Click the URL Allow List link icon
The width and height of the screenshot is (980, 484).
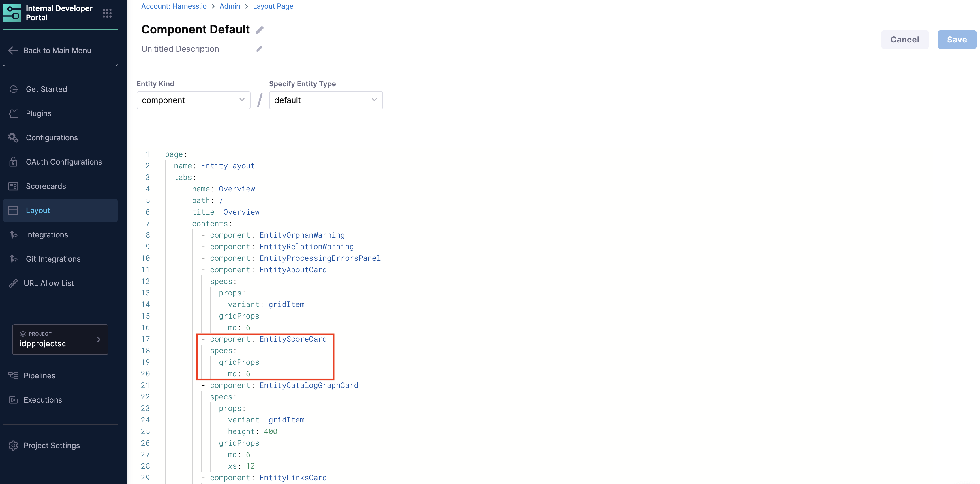point(13,283)
